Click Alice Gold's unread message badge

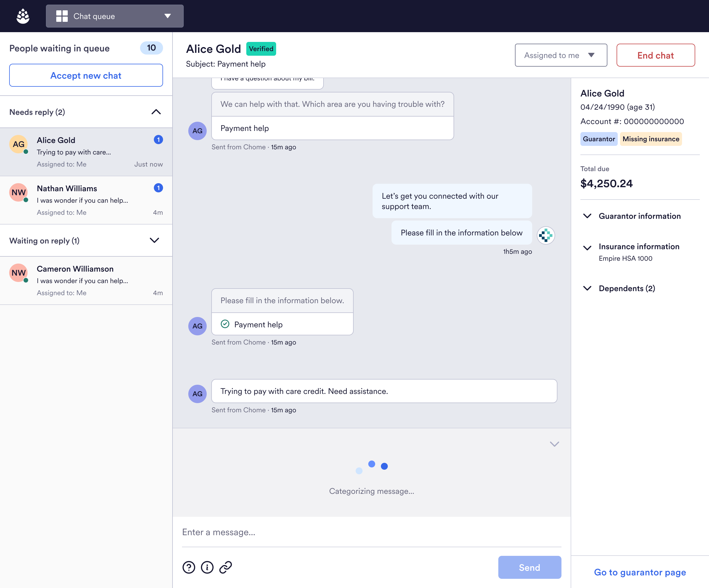click(x=158, y=140)
